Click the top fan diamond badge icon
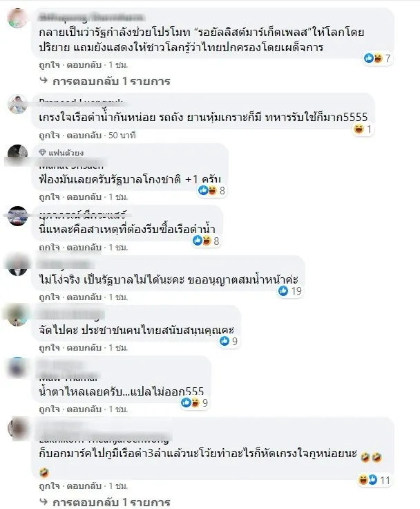The height and width of the screenshot is (509, 420). [x=43, y=153]
